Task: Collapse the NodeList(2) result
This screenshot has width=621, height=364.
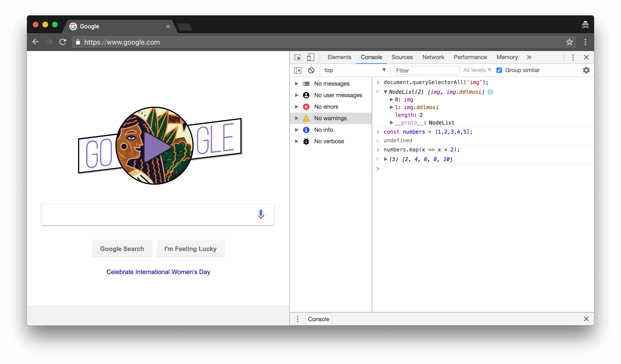Action: click(386, 92)
